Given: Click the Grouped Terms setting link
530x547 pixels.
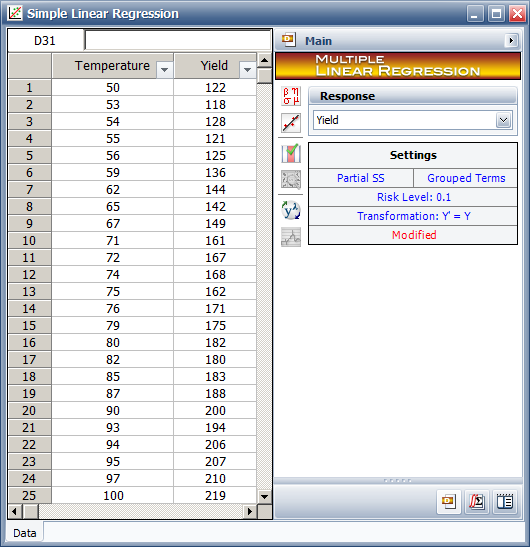Looking at the screenshot, I should tap(466, 178).
